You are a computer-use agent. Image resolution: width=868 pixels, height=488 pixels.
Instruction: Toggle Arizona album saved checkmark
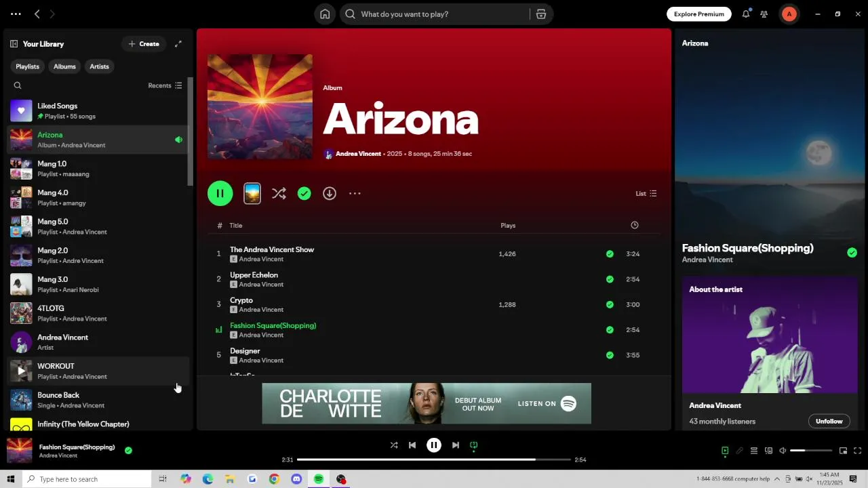304,194
